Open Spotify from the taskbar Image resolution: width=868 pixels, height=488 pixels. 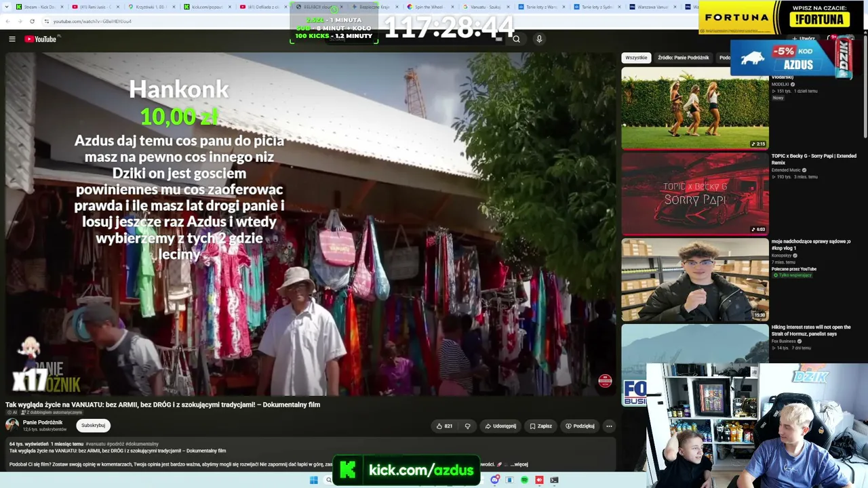coord(524,481)
